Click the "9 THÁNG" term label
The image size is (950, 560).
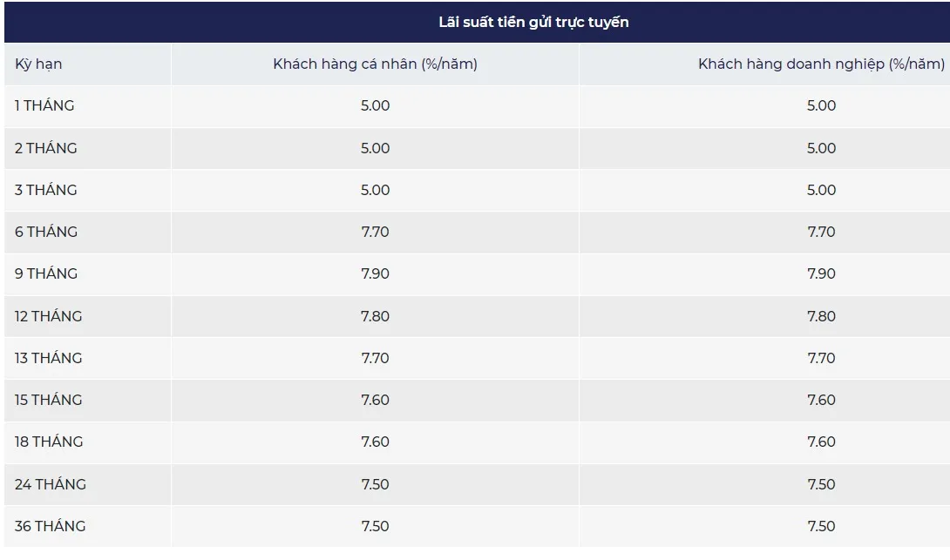click(x=45, y=273)
